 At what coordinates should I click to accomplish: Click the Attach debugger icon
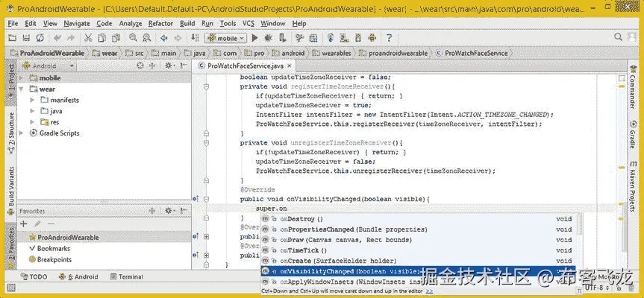click(x=283, y=38)
